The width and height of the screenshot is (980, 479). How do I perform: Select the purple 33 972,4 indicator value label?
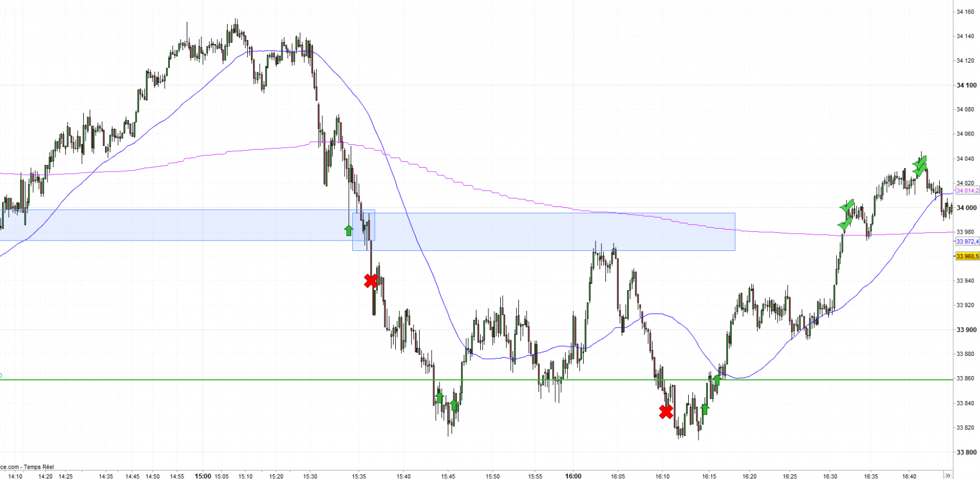point(967,241)
